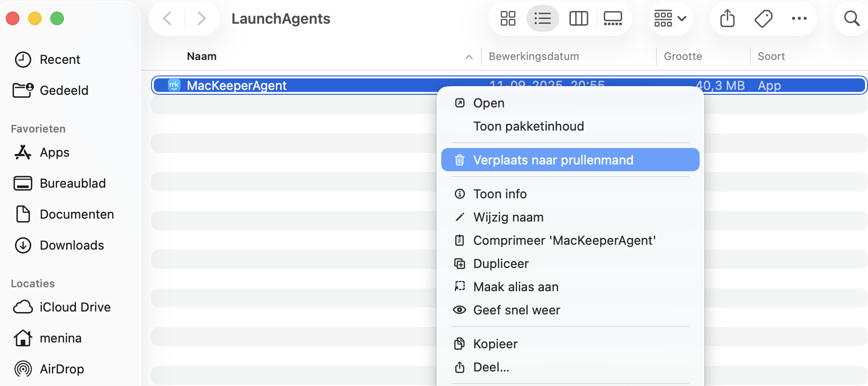Screen dimensions: 868x386
Task: Click the Recent clock icon
Action: point(23,59)
